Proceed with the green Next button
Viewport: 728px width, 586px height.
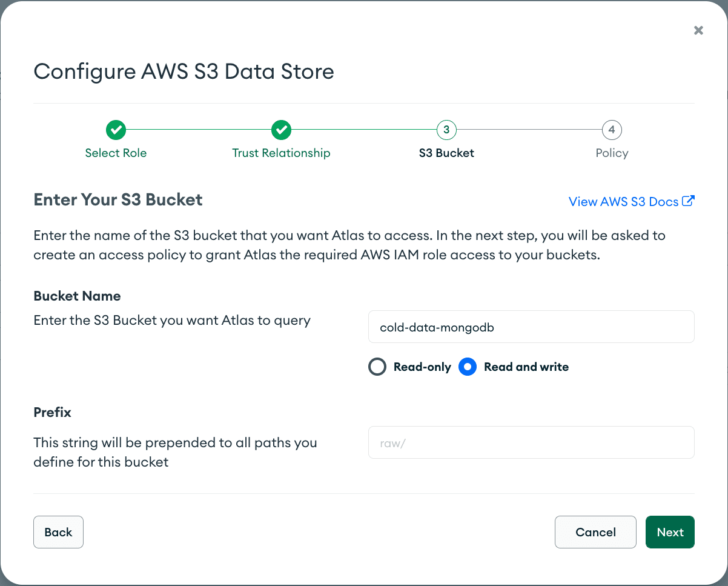(x=670, y=532)
